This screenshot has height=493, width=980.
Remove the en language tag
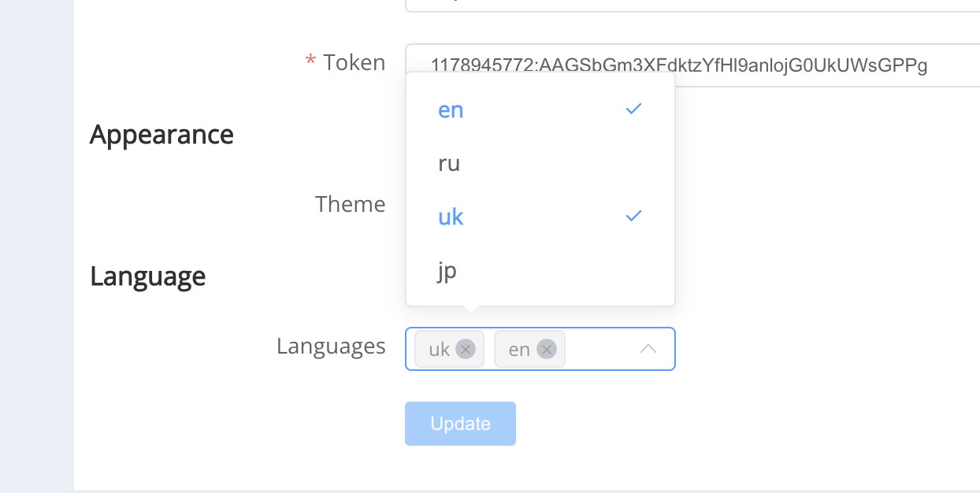547,349
